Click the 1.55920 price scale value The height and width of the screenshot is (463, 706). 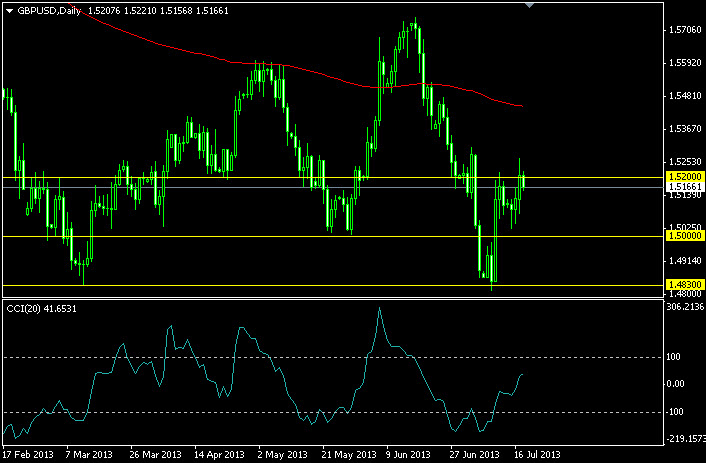pos(685,63)
